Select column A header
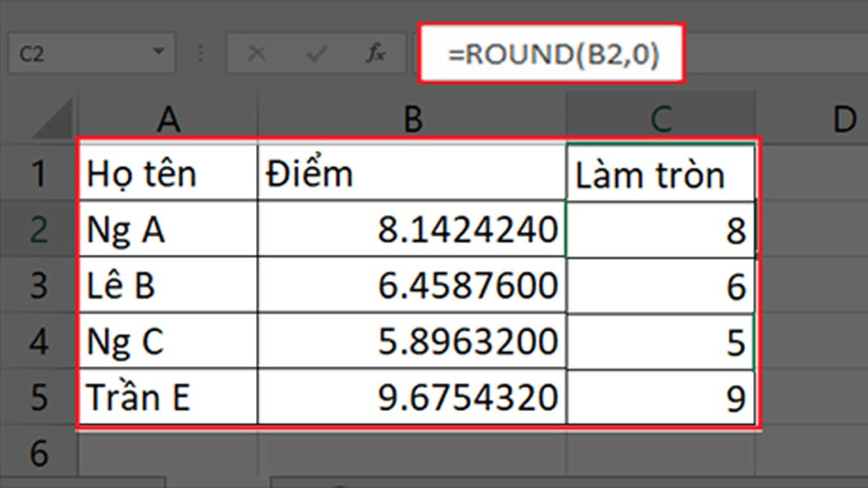This screenshot has width=868, height=488. pyautogui.click(x=168, y=119)
